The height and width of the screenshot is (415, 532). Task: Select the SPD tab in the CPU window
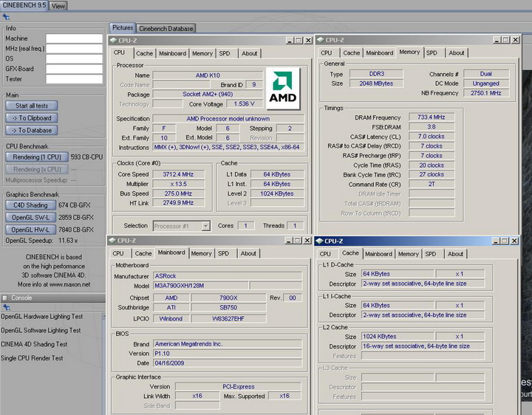[225, 53]
